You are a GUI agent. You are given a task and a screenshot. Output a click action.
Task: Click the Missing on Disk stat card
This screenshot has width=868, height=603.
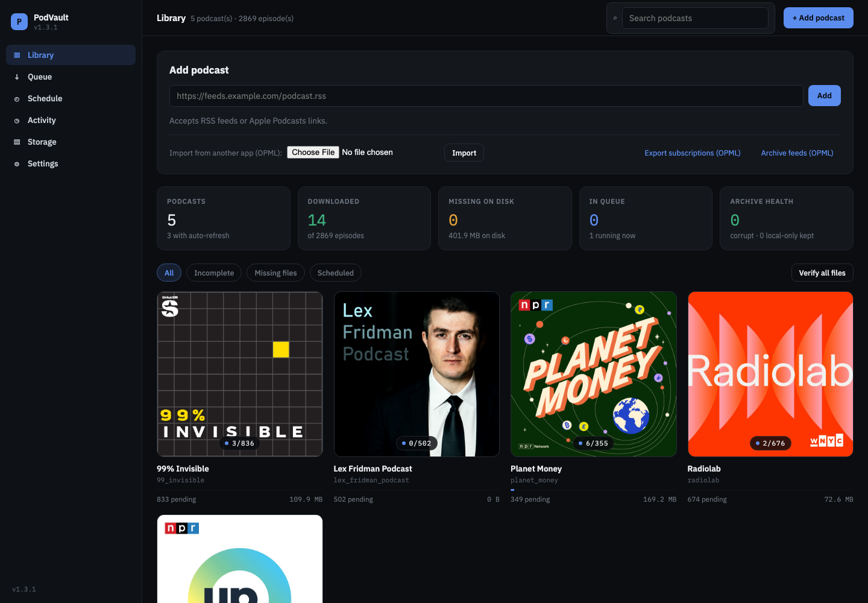coord(505,218)
